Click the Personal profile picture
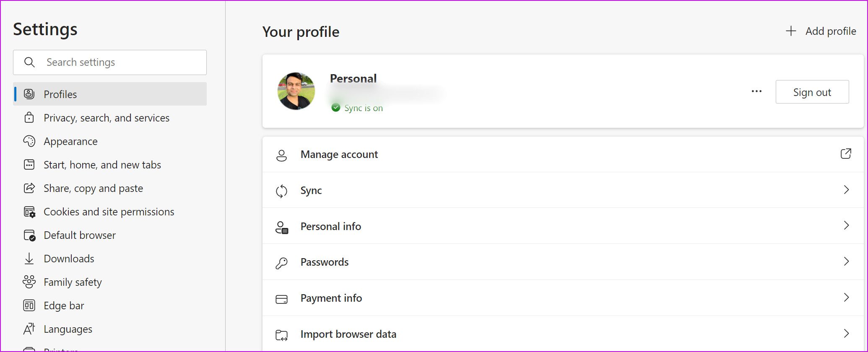Screen dimensions: 868x352 [x=296, y=91]
